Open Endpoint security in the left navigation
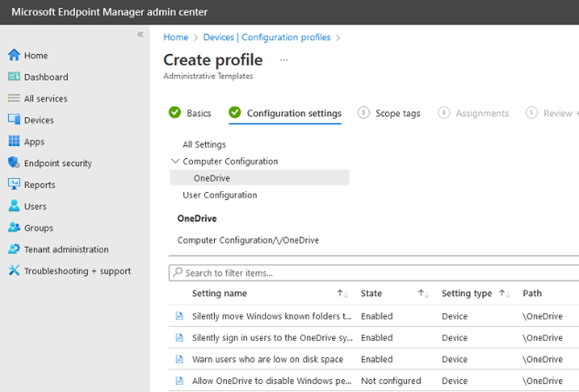Image resolution: width=579 pixels, height=392 pixels. point(58,163)
